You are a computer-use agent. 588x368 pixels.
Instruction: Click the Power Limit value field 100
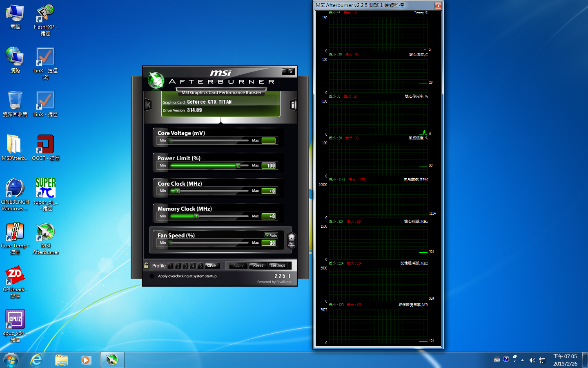click(x=269, y=166)
